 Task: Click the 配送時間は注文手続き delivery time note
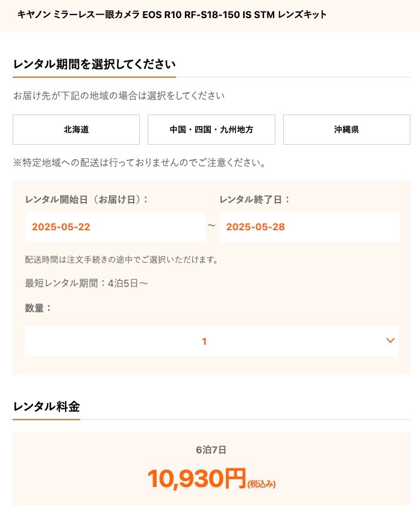tap(122, 260)
